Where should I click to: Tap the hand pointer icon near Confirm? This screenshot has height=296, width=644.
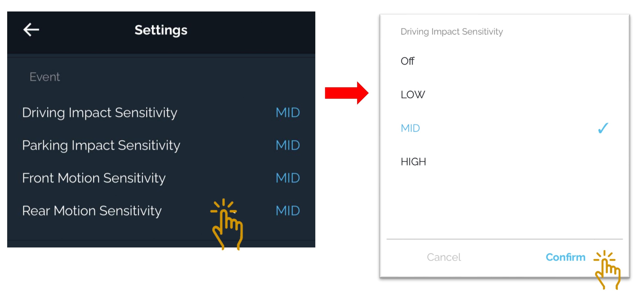point(607,269)
